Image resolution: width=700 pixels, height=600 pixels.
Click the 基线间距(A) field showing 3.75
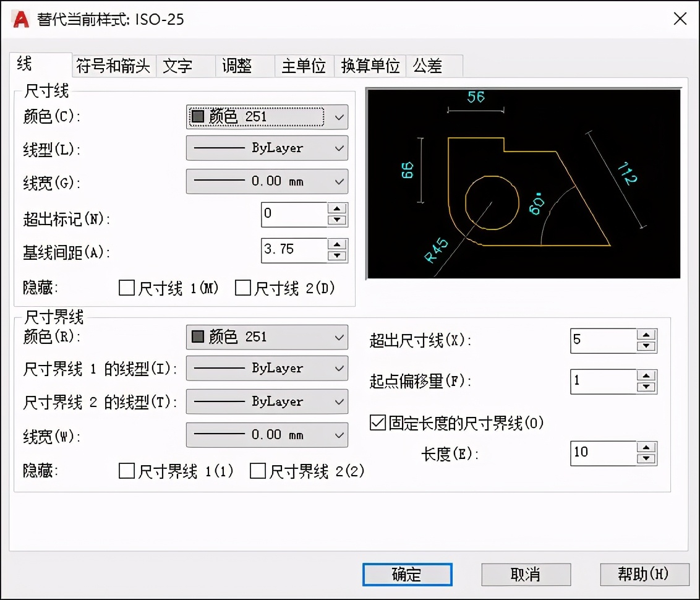point(294,250)
